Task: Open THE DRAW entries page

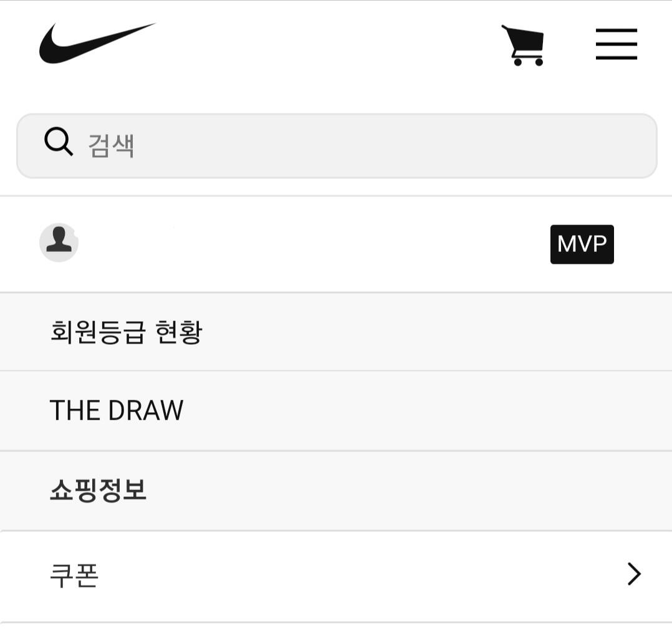Action: click(x=117, y=411)
